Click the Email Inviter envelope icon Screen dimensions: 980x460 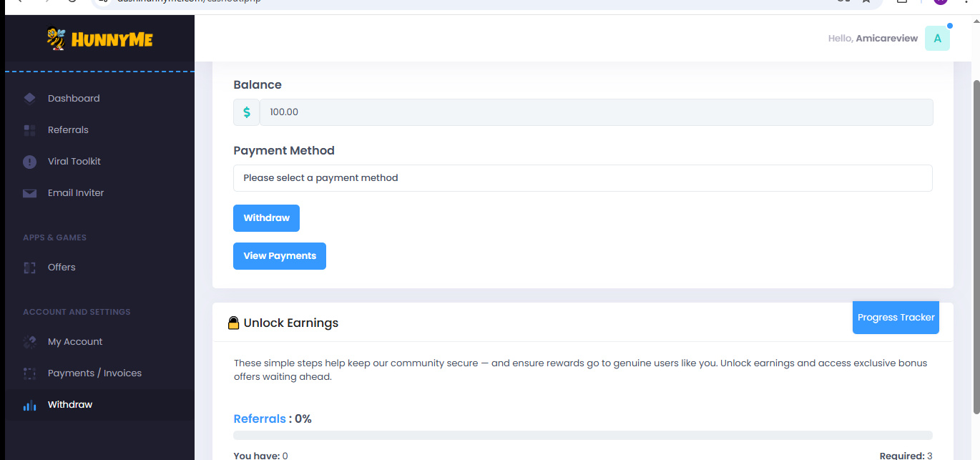click(x=29, y=193)
